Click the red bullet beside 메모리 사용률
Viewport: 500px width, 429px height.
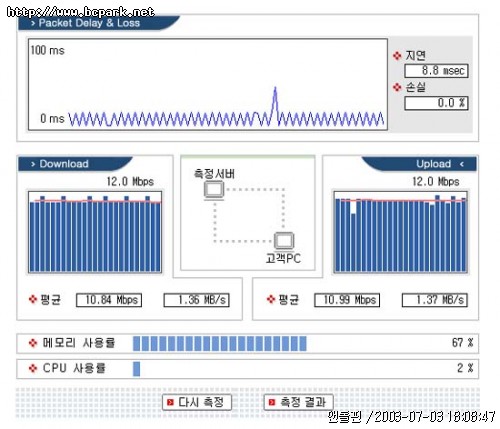pyautogui.click(x=33, y=343)
